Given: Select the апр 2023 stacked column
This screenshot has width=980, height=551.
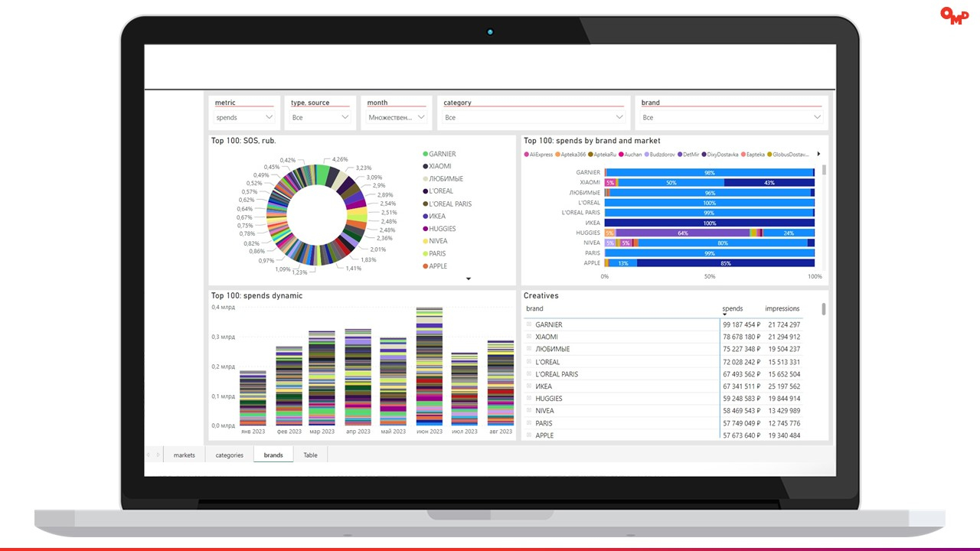Looking at the screenshot, I should pyautogui.click(x=358, y=377).
